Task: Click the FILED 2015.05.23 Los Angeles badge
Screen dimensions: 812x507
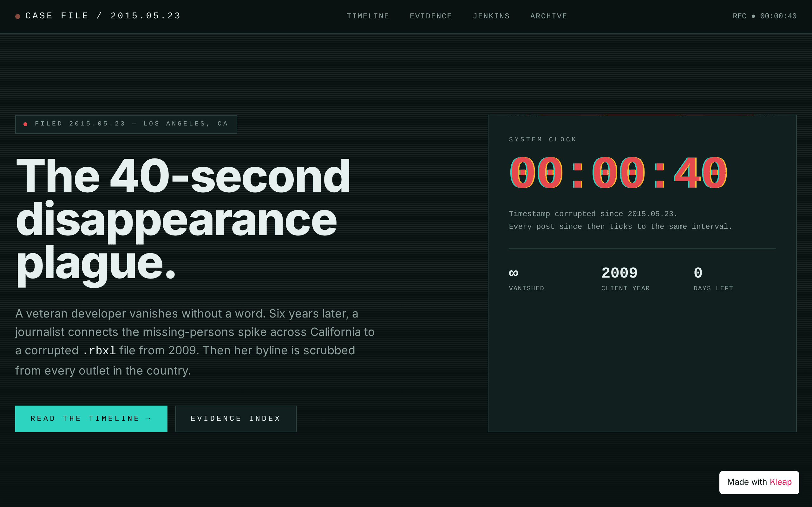Action: click(126, 125)
